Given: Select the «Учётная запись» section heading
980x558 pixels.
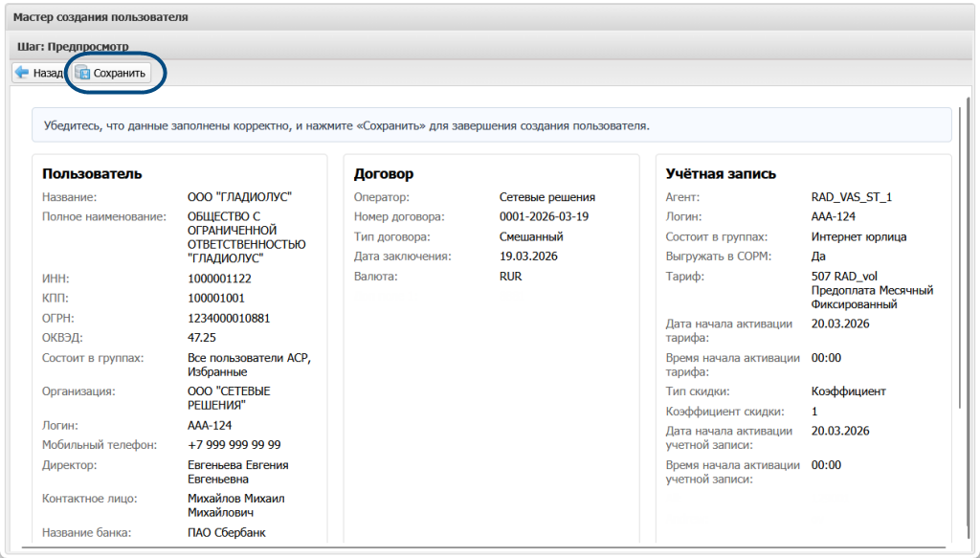Looking at the screenshot, I should pos(721,173).
